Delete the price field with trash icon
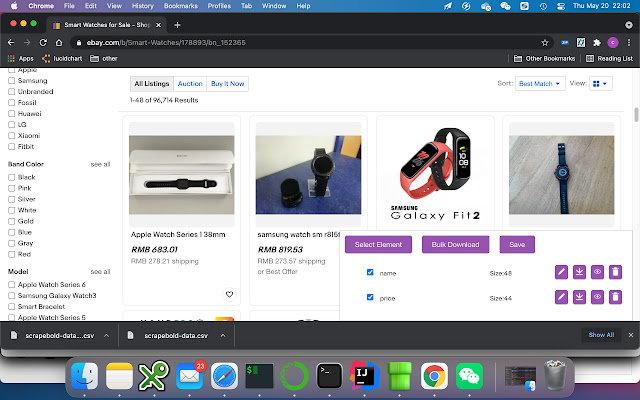The image size is (640, 400). [x=615, y=297]
